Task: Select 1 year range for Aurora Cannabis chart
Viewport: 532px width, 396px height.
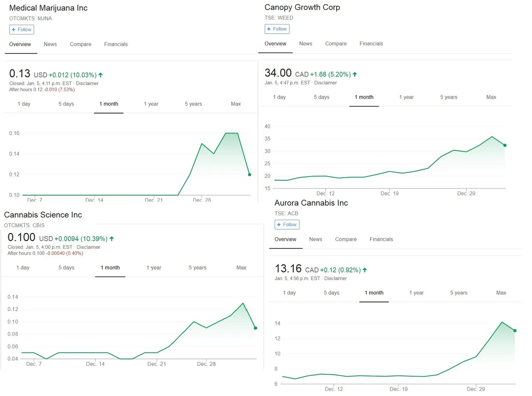Action: pos(416,293)
